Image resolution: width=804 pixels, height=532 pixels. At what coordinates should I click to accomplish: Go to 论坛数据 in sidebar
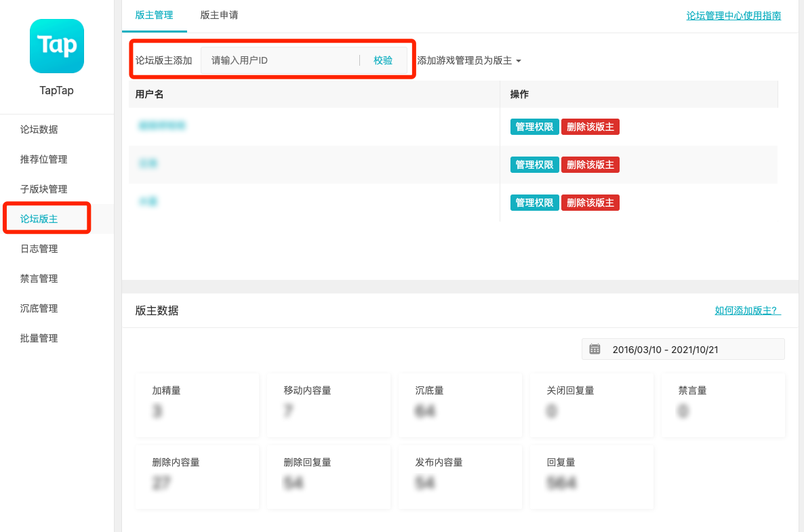39,129
